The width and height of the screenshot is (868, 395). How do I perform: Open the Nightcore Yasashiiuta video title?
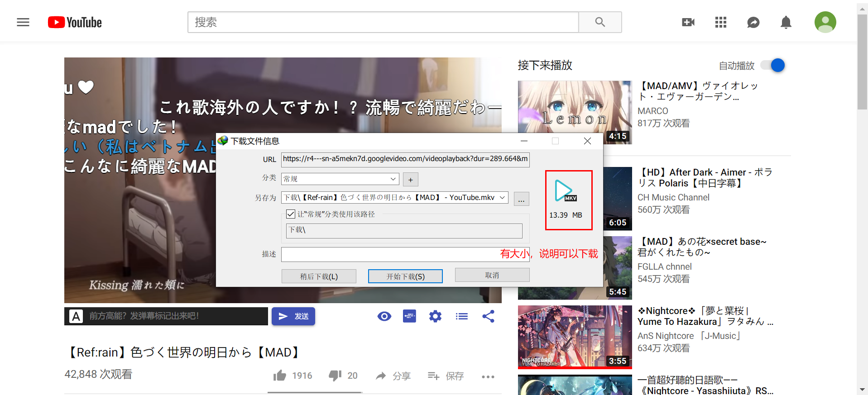(x=705, y=385)
